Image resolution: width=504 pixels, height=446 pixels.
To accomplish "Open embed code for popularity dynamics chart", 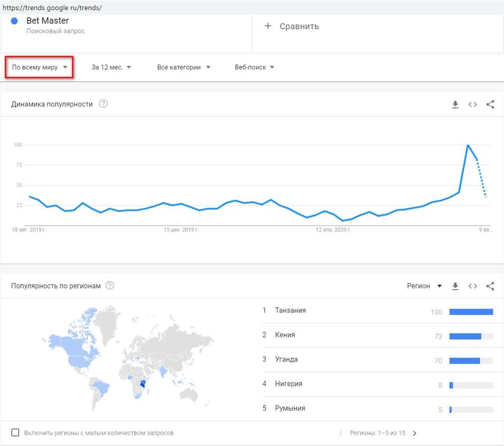I will coord(473,104).
